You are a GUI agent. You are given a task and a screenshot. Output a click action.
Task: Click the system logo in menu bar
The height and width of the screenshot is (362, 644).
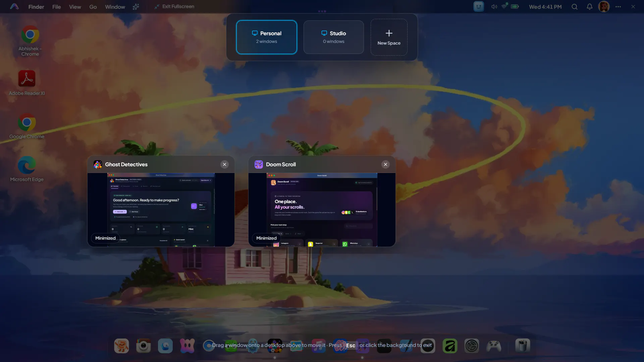click(x=14, y=7)
